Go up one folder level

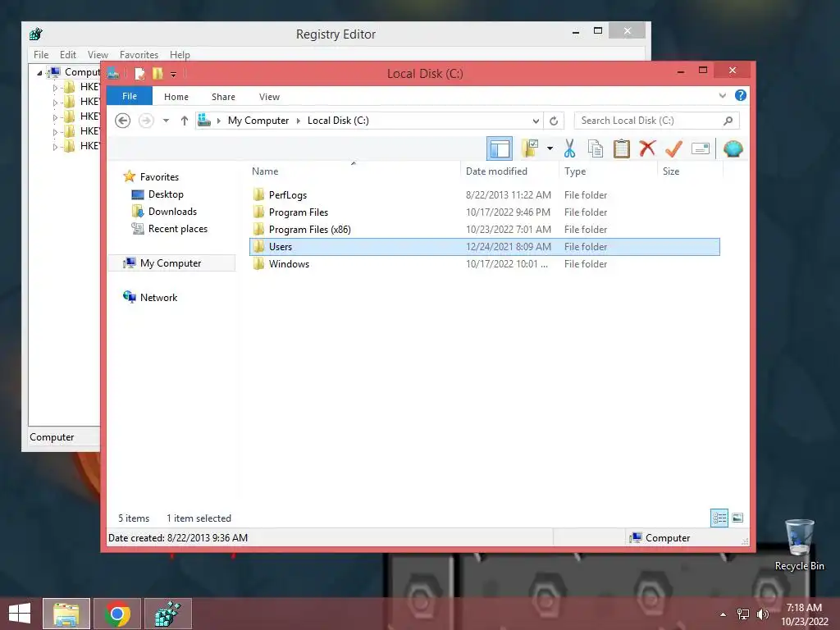click(x=185, y=121)
